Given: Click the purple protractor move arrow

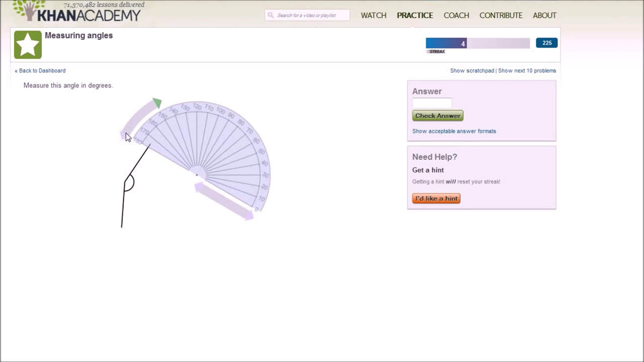Looking at the screenshot, I should click(224, 201).
